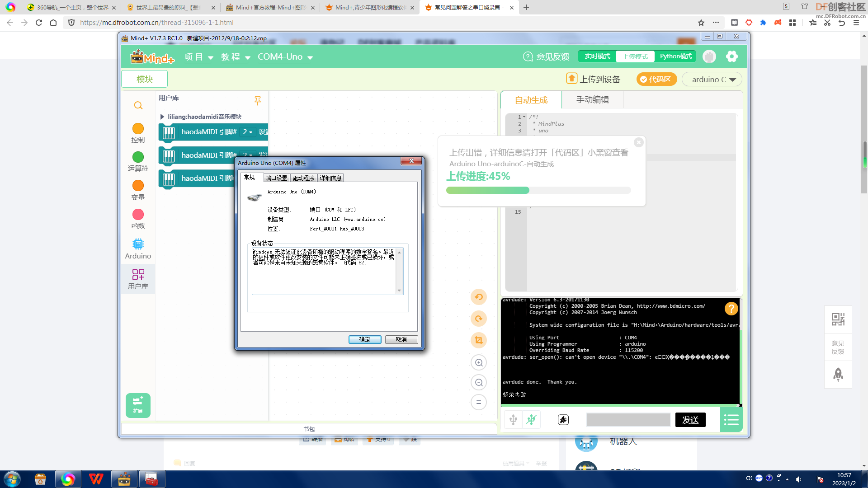
Task: Open the Arduino chip block category
Action: (138, 249)
